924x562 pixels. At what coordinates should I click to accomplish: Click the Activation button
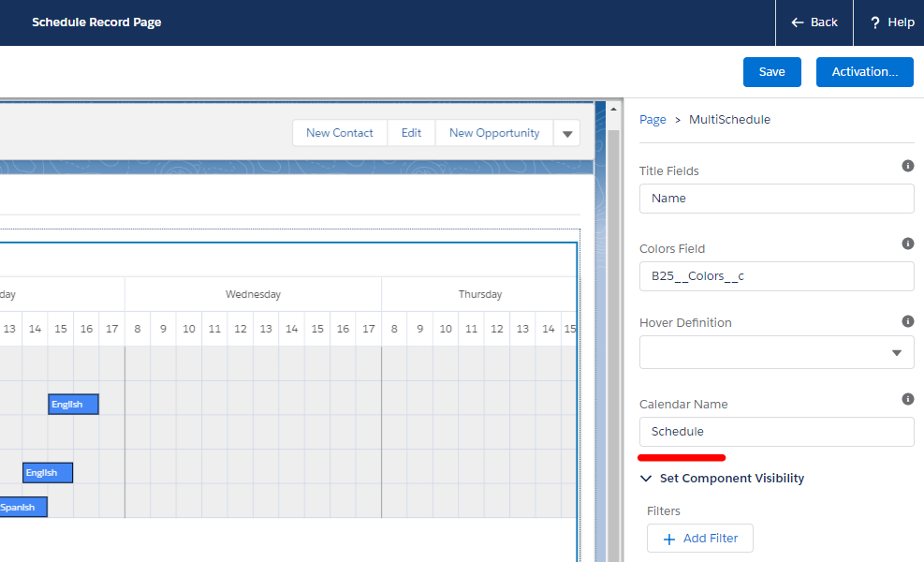864,72
